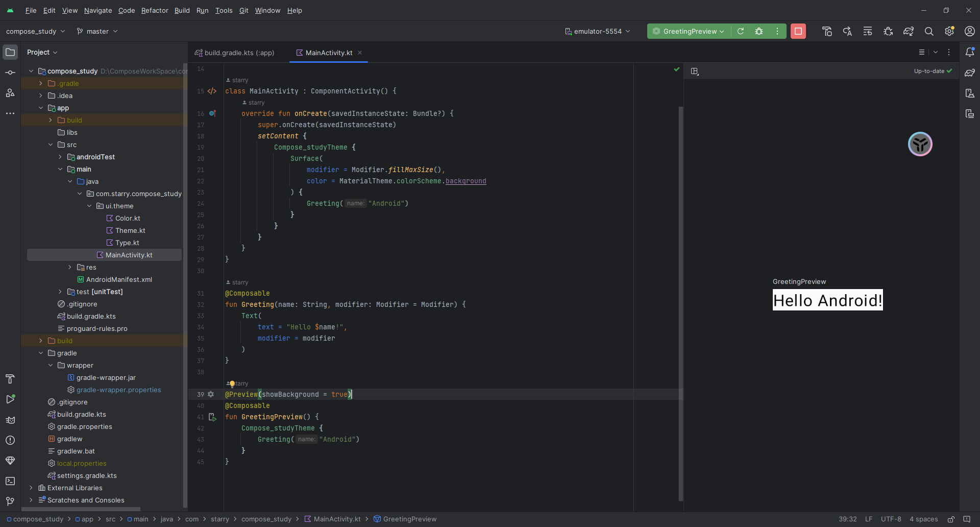Image resolution: width=980 pixels, height=527 pixels.
Task: Open the Run tool window
Action: click(x=10, y=399)
